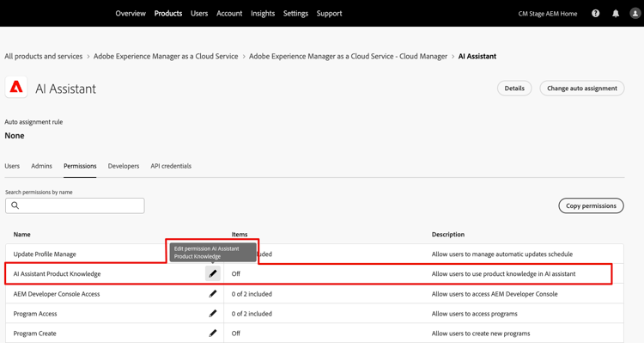Click the AI Assistant breadcrumb
644x343 pixels.
pyautogui.click(x=477, y=57)
